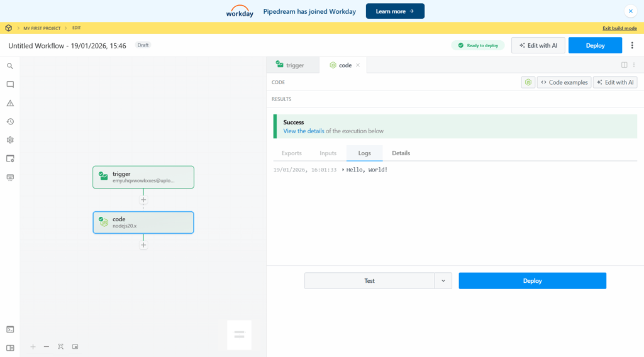Click the Code examples button
This screenshot has height=357, width=644.
pyautogui.click(x=564, y=82)
